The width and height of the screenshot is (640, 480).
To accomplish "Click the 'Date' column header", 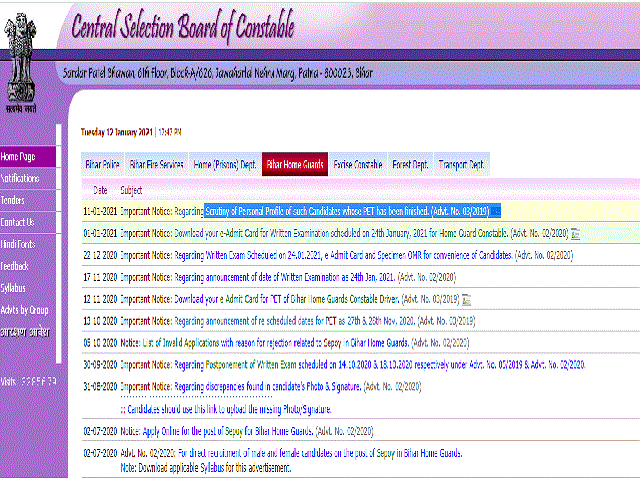I will click(100, 190).
